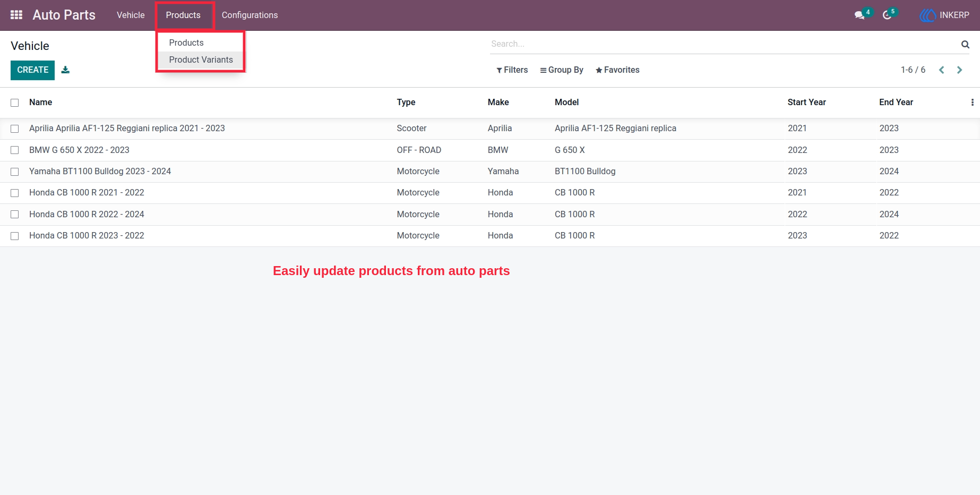Screen dimensions: 980x495
Task: Check Honda CB 1000 R 2023 - 2022 checkbox
Action: 15,236
